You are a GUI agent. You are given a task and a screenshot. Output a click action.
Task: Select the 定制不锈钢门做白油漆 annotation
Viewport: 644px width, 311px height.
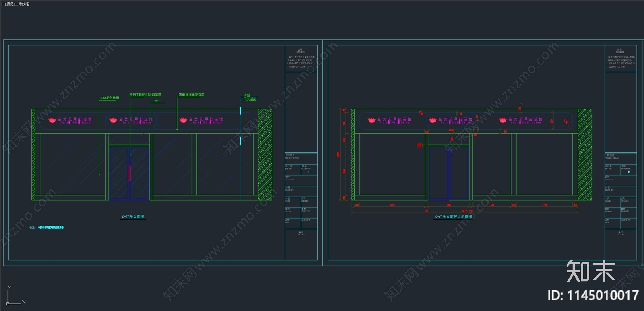[x=145, y=95]
